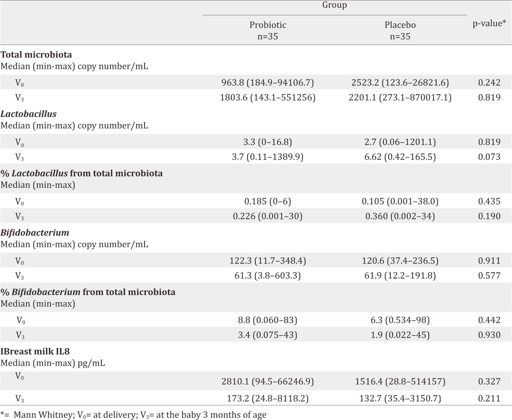Click value '0.360 (0.002–34)'
This screenshot has height=420, width=512.
pyautogui.click(x=400, y=216)
